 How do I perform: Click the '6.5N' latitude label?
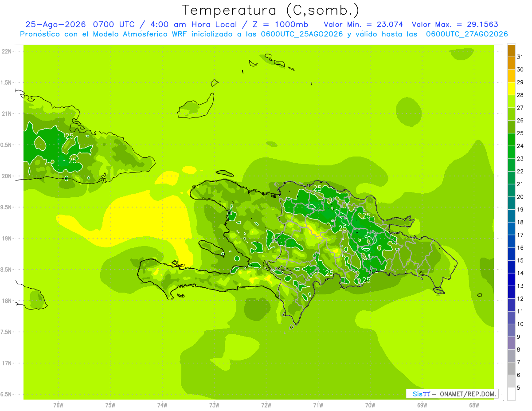click(7, 394)
